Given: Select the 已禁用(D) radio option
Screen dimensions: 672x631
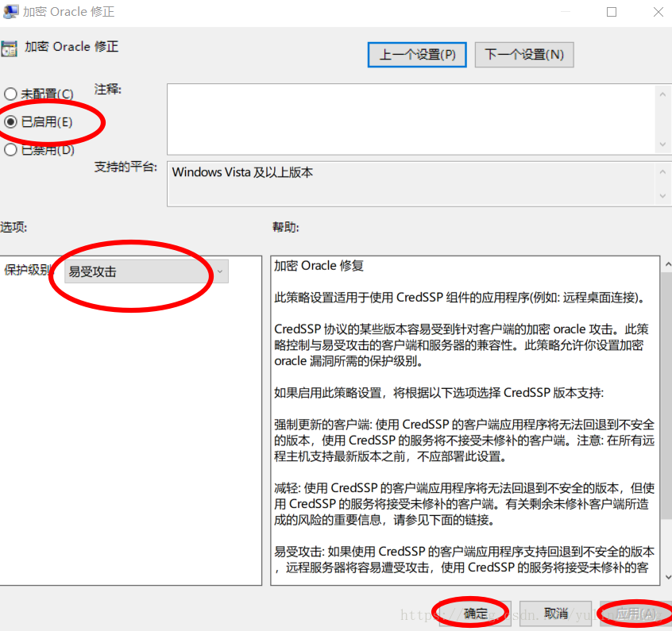Looking at the screenshot, I should [x=11, y=149].
